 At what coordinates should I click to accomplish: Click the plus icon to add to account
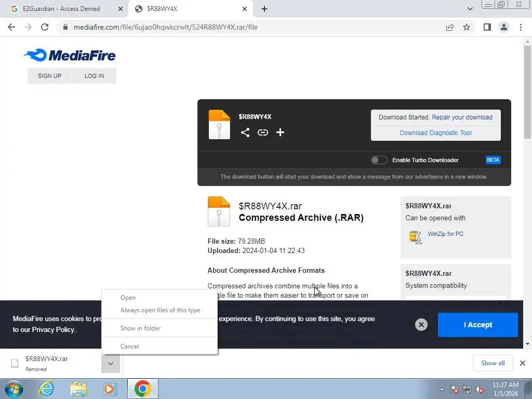280,132
